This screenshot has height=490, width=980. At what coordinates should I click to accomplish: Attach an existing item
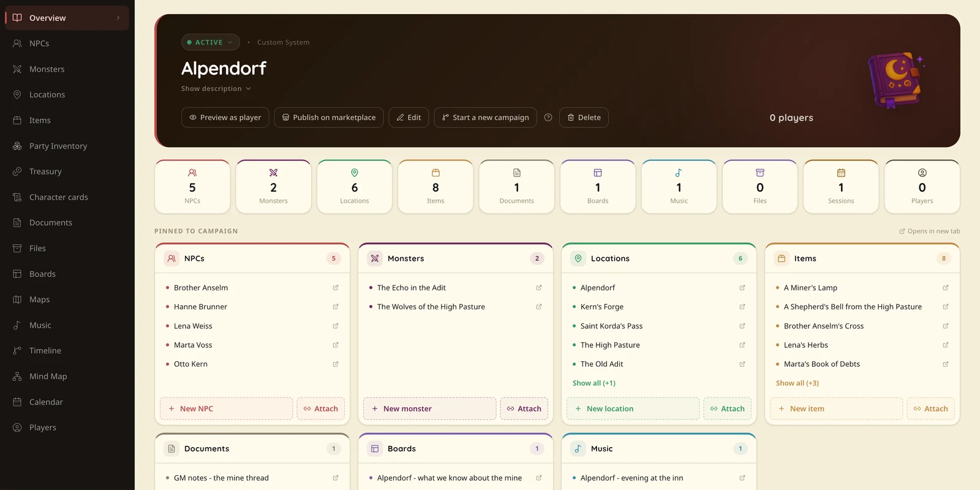[931, 409]
